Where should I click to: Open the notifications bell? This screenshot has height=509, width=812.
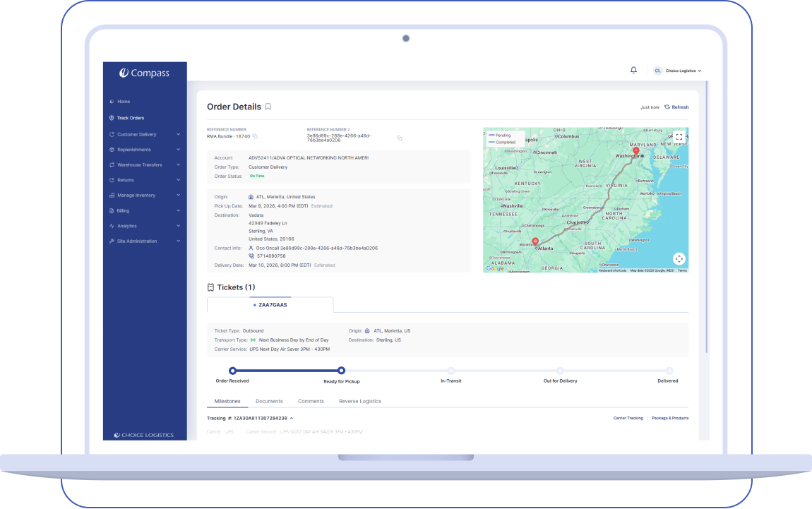pos(633,71)
